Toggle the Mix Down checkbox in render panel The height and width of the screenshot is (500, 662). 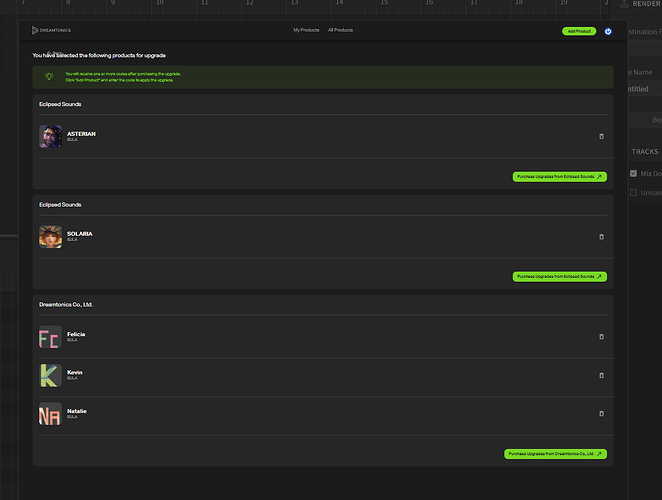(633, 174)
